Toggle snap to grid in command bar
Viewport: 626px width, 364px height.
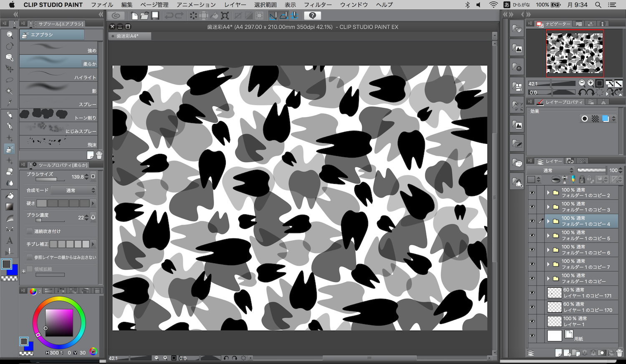(294, 15)
